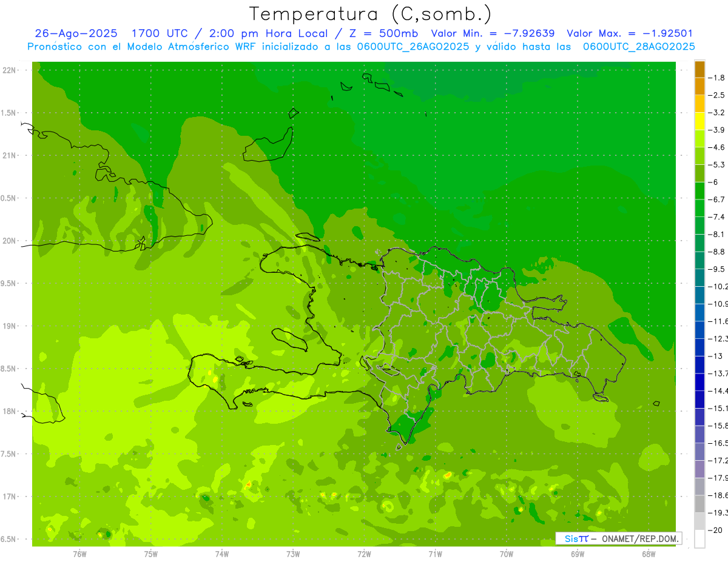728x562 pixels.
Task: Click the '-15.8' color scale label
Action: [x=718, y=426]
